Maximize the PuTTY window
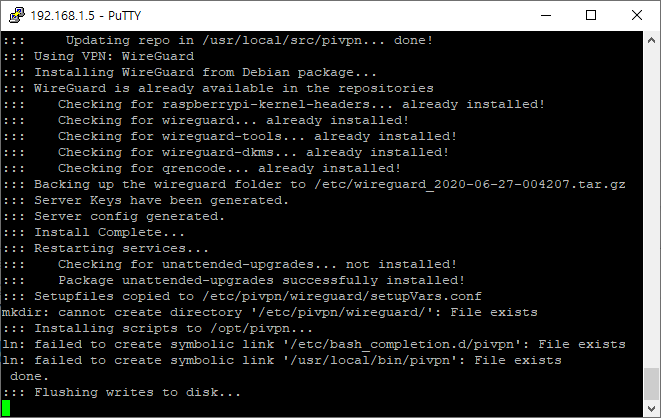Image resolution: width=661 pixels, height=418 pixels. click(591, 16)
